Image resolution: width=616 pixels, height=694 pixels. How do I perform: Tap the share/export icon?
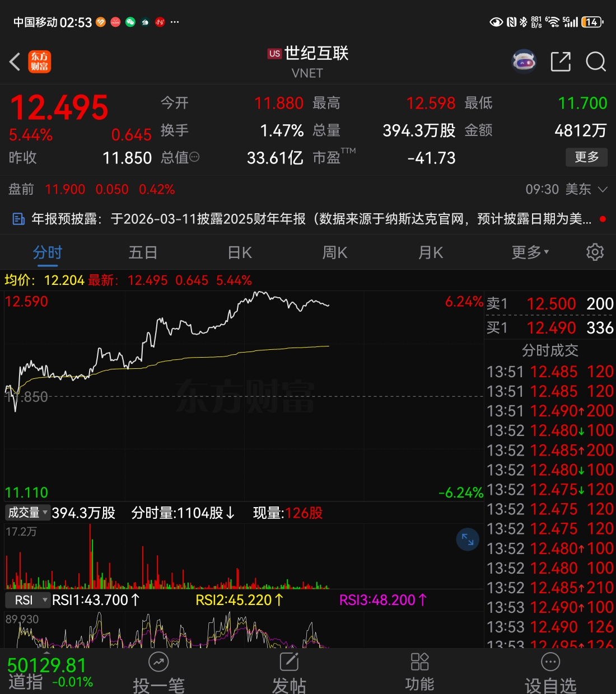[561, 62]
